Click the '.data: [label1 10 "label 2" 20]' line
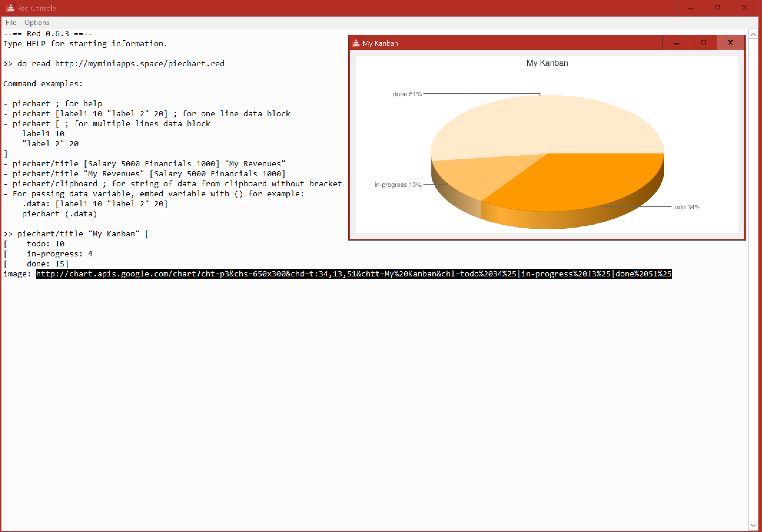The width and height of the screenshot is (762, 532). [x=95, y=203]
